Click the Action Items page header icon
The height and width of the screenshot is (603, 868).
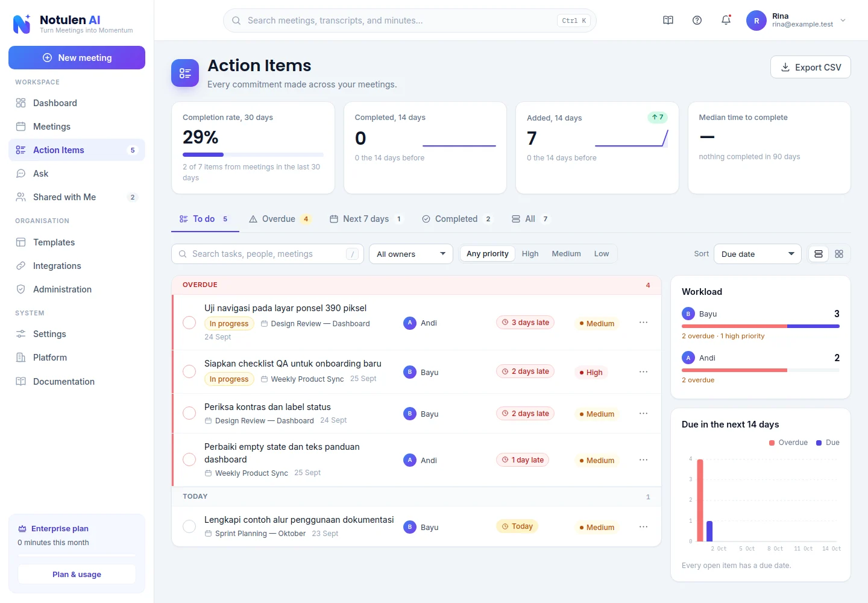click(185, 73)
